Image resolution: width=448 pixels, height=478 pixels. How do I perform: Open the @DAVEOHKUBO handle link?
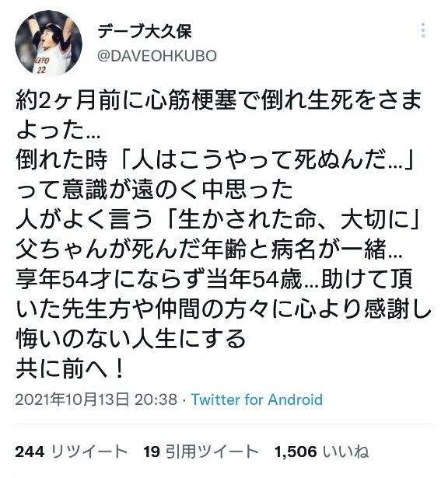pyautogui.click(x=157, y=56)
